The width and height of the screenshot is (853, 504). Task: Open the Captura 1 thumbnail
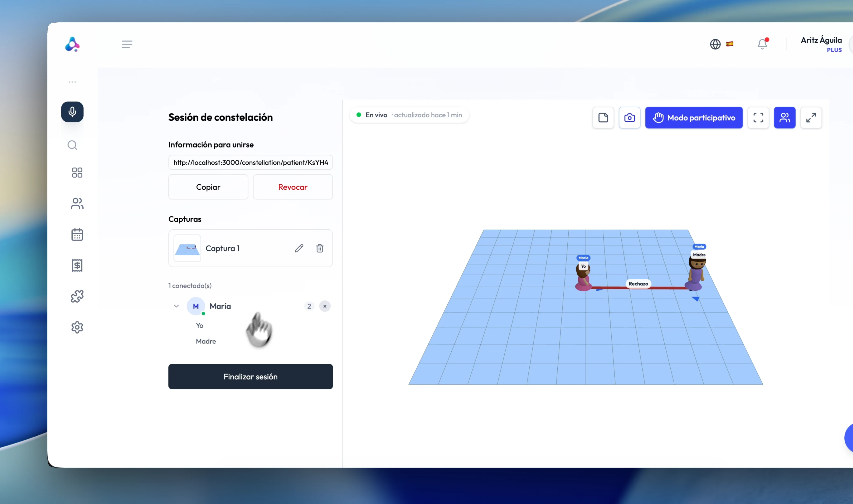pyautogui.click(x=187, y=248)
